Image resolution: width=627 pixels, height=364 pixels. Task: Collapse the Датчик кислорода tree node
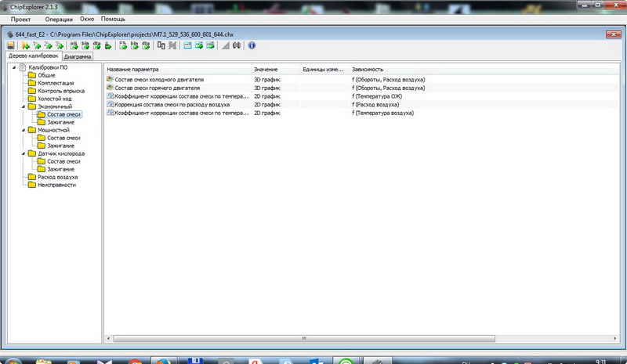(x=24, y=153)
